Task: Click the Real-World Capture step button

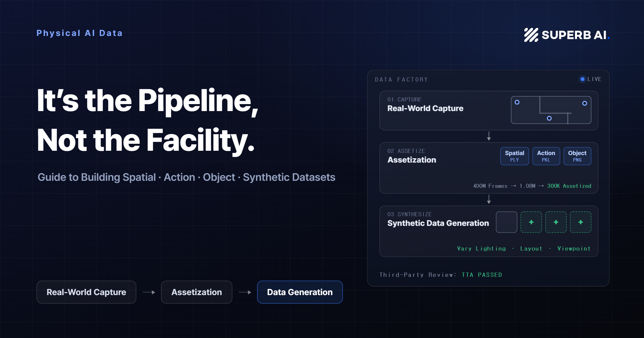Action: pos(86,292)
